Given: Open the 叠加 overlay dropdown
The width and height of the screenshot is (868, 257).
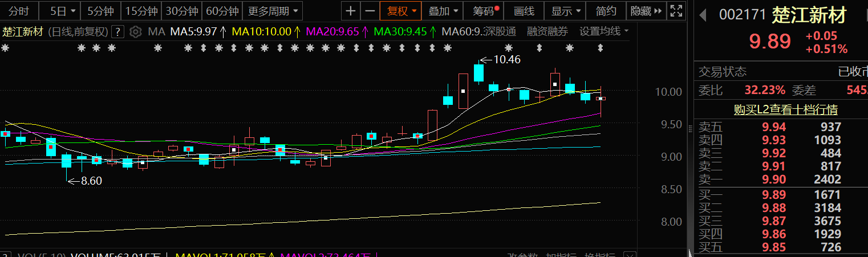Looking at the screenshot, I should (x=443, y=10).
